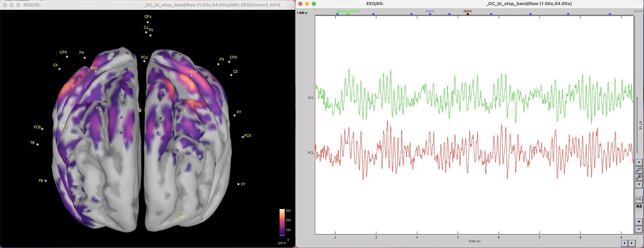Select the Fp1 electrode on the cortex
This screenshot has height=248, width=644.
coord(179,215)
